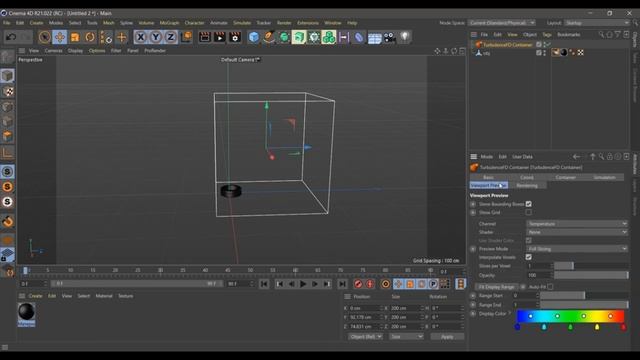Image resolution: width=640 pixels, height=360 pixels.
Task: Toggle Y axis lock
Action: [156, 37]
